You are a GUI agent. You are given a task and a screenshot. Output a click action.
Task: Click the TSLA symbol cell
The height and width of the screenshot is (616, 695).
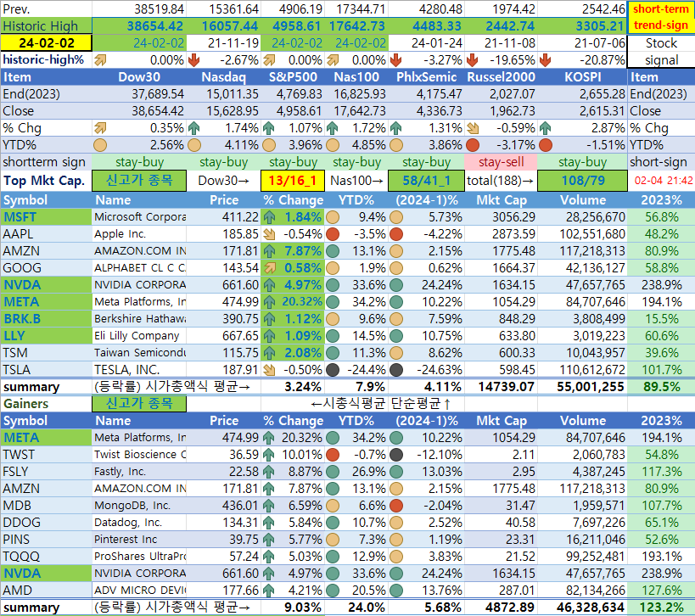(46, 370)
